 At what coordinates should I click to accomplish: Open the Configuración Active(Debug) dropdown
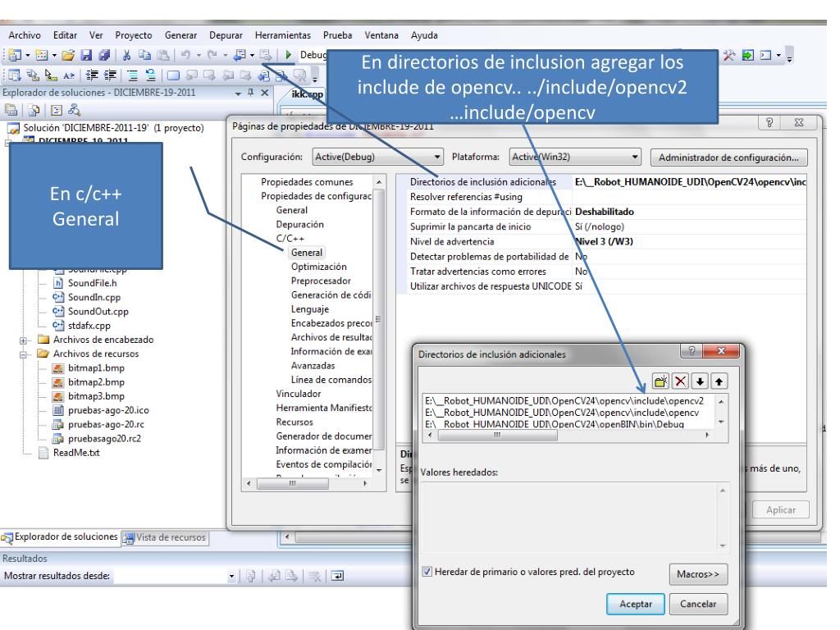[377, 157]
